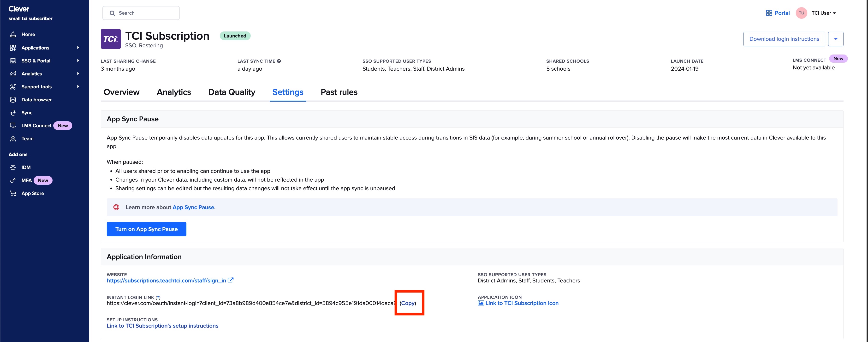Copy the instant login link

point(408,303)
